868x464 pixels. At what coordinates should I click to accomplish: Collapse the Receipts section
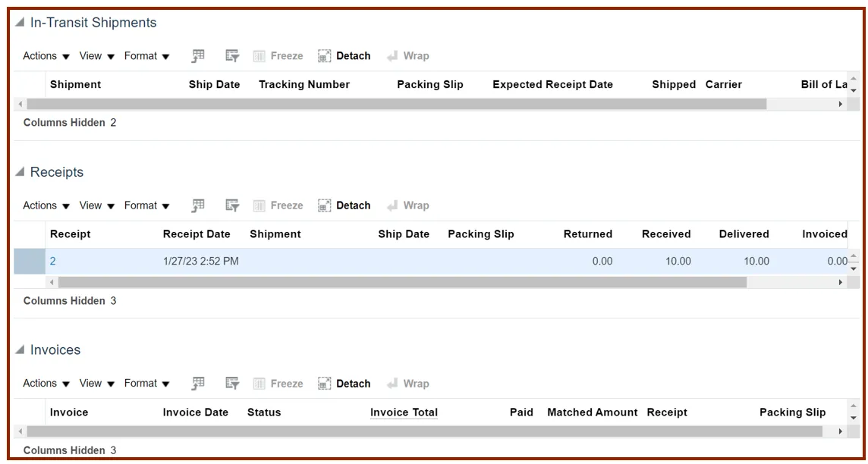(20, 172)
